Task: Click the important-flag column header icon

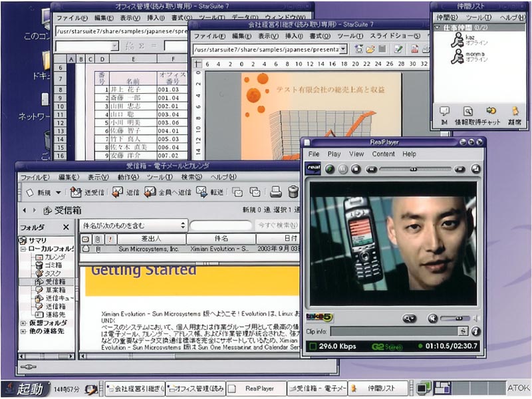Action: coord(110,239)
